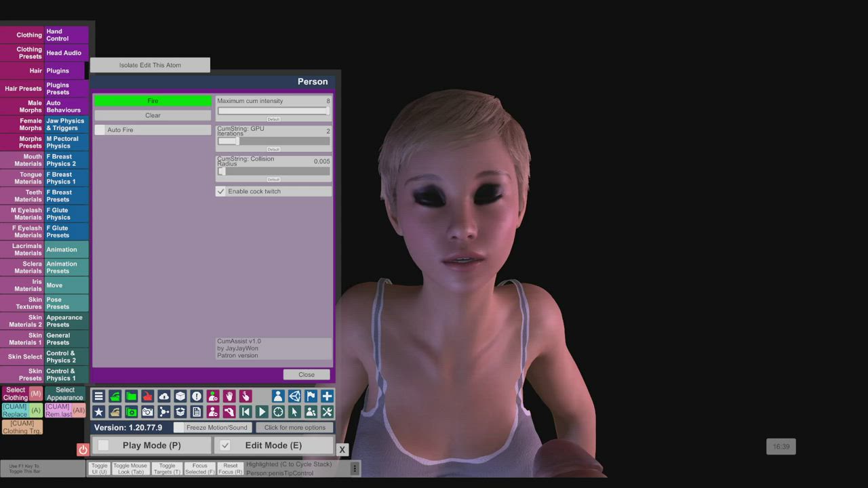Click the wrench and screwdriver tools icon
This screenshot has height=488, width=868.
click(327, 412)
